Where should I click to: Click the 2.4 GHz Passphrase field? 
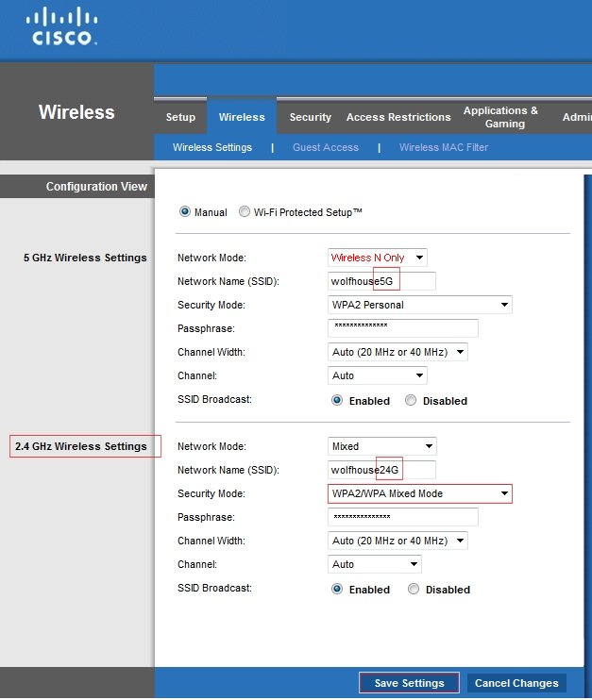pos(403,517)
